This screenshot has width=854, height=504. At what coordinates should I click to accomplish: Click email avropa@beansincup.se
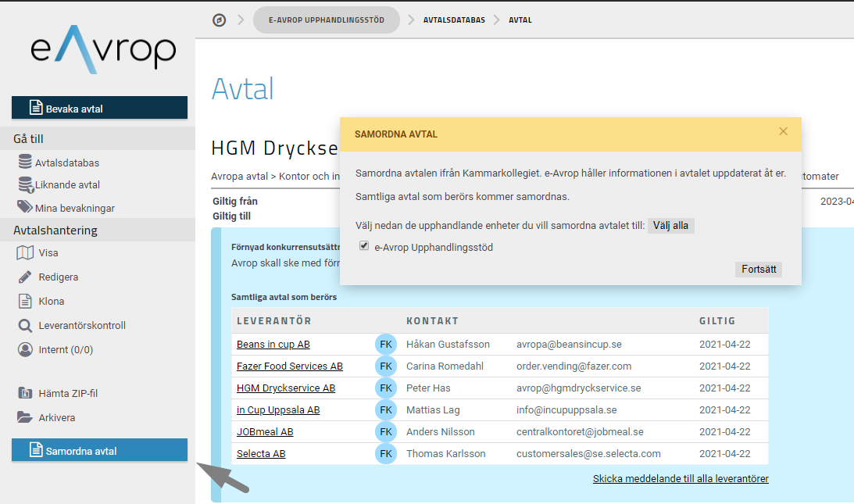(569, 345)
